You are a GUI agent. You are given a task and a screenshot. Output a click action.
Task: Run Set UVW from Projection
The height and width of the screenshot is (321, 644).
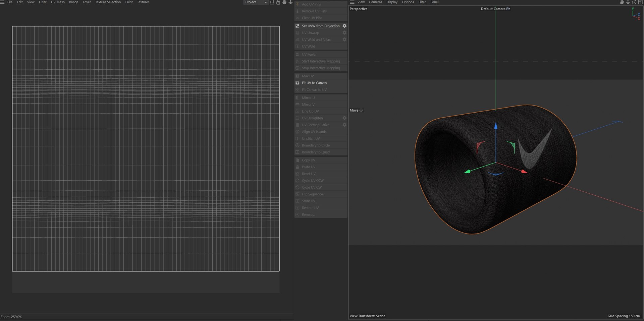tap(321, 26)
